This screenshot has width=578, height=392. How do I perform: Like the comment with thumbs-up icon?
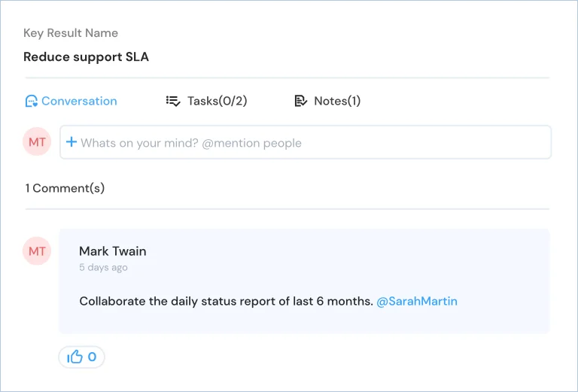coord(75,357)
